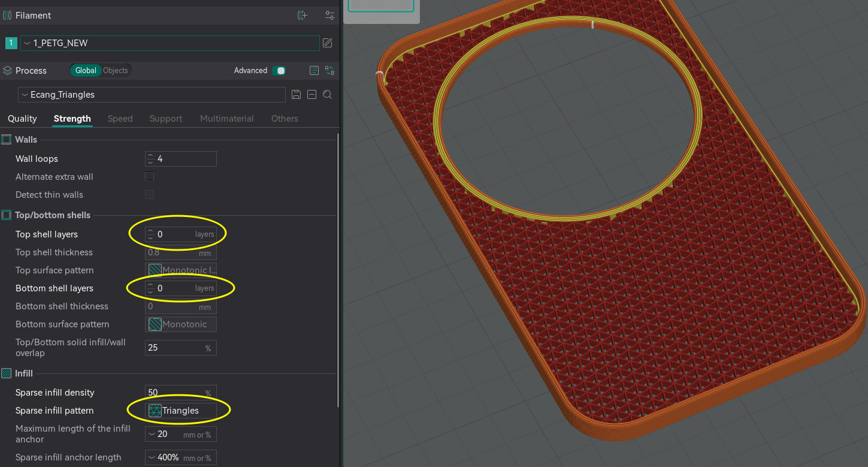Viewport: 868px width, 467px height.
Task: Increase the Wall loops value
Action: coord(150,156)
